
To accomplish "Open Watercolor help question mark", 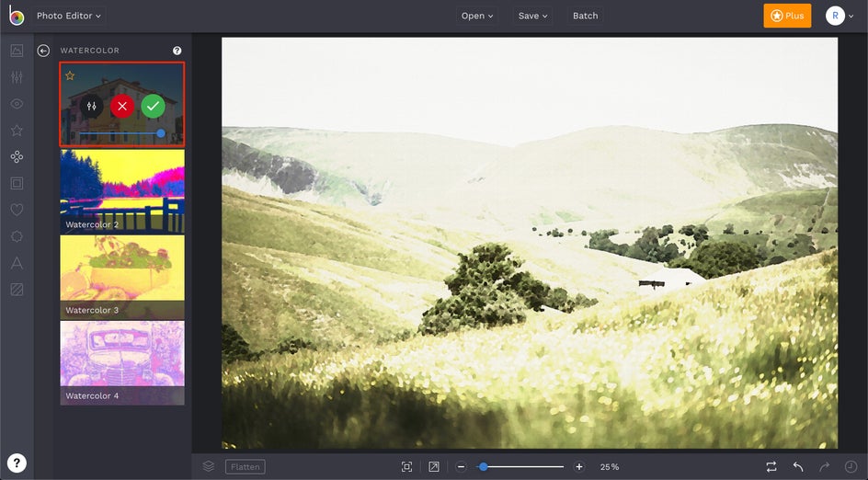I will pyautogui.click(x=177, y=51).
